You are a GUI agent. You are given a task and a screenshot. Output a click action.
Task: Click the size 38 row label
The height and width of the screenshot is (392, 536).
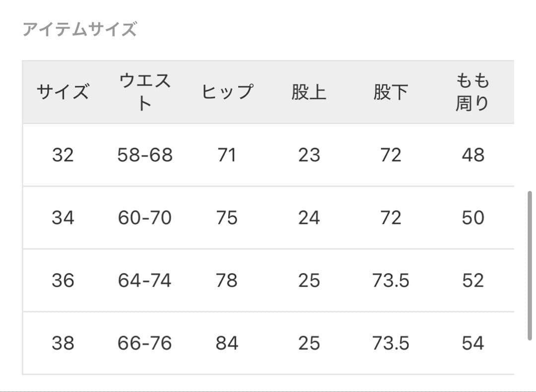(63, 343)
